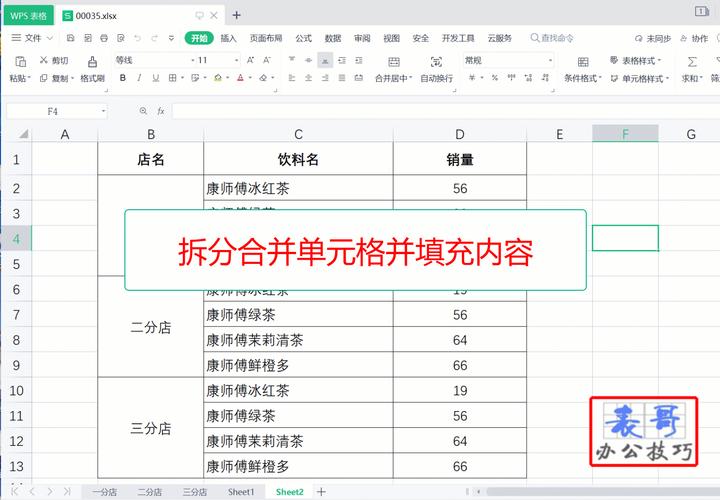Click the Find Command (查找命令) search box
Screen dimensions: 720x500
(552, 38)
